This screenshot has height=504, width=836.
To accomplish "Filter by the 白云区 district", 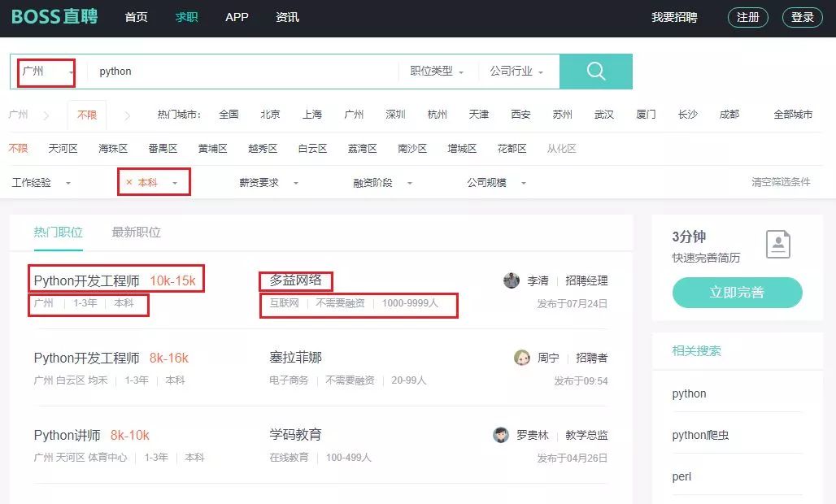I will [x=312, y=149].
